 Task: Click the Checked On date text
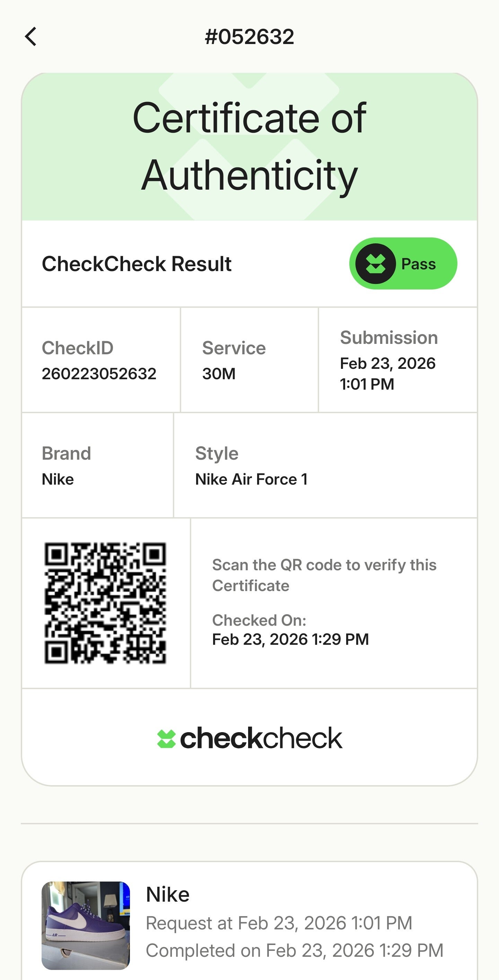tap(290, 639)
